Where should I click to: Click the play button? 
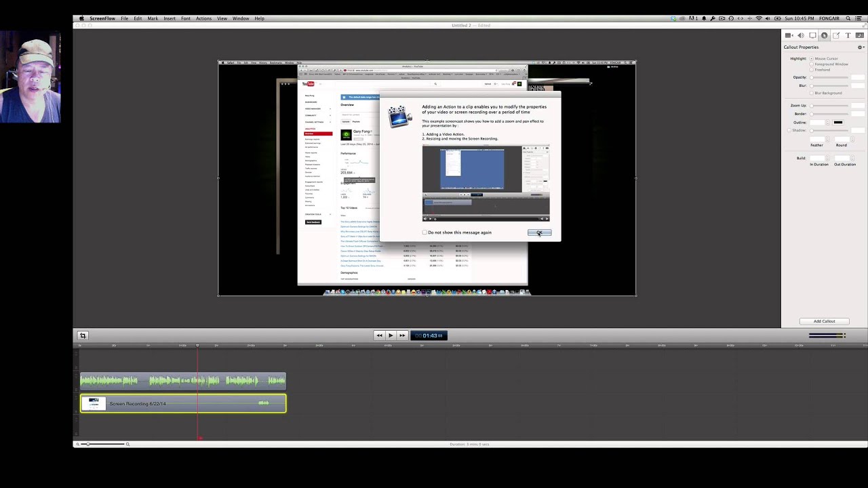click(x=391, y=335)
